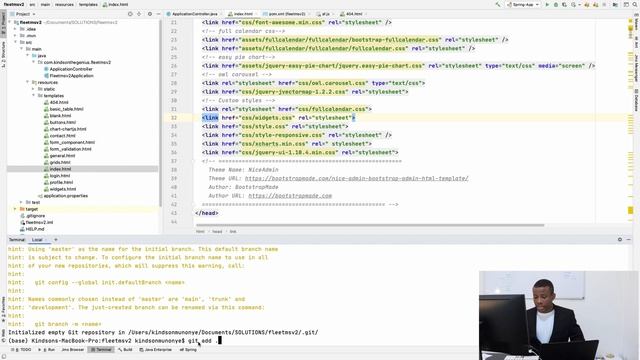Select HELP.md file in project tree
Image resolution: width=640 pixels, height=360 pixels.
(32, 229)
